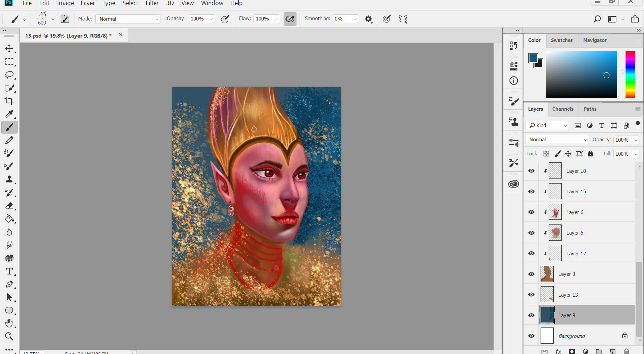Hide the Layer 9 visibility eye

531,315
